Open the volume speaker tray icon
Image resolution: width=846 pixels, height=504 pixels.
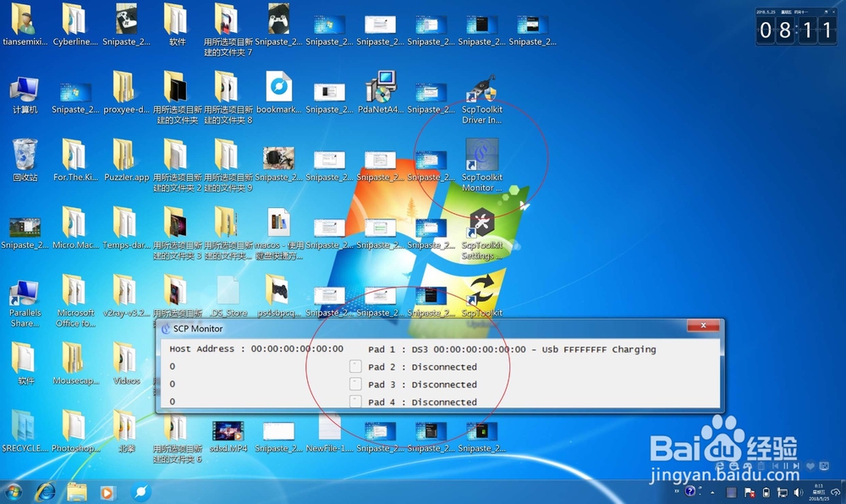799,492
